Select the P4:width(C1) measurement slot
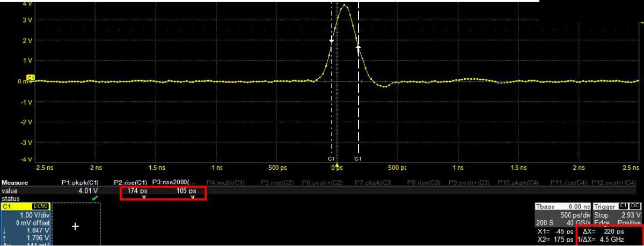 [x=225, y=184]
